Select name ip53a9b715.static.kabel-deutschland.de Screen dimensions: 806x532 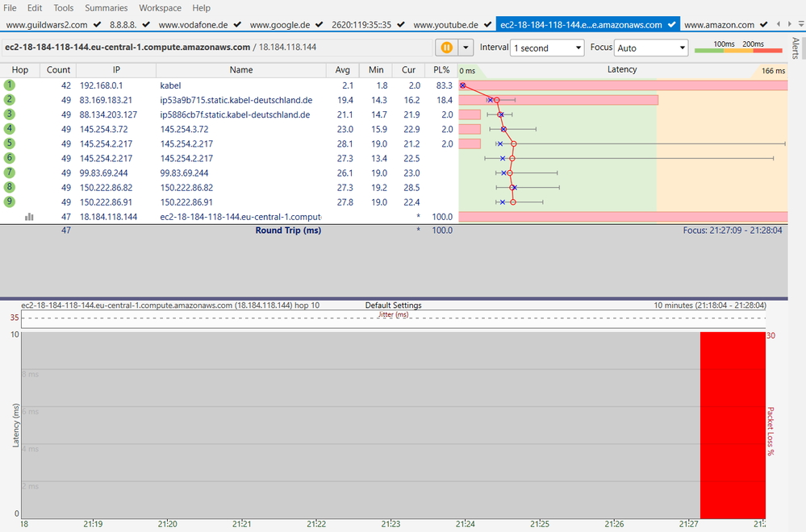236,100
